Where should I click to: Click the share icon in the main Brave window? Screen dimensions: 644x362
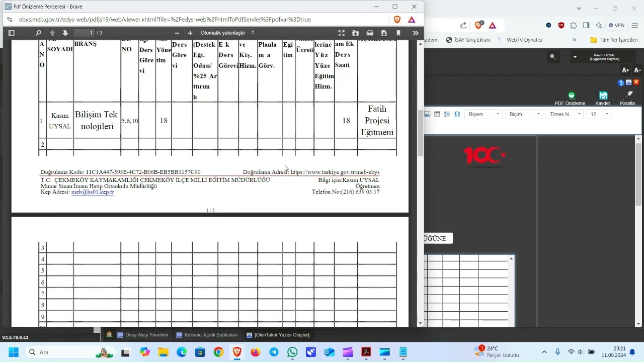point(463,25)
